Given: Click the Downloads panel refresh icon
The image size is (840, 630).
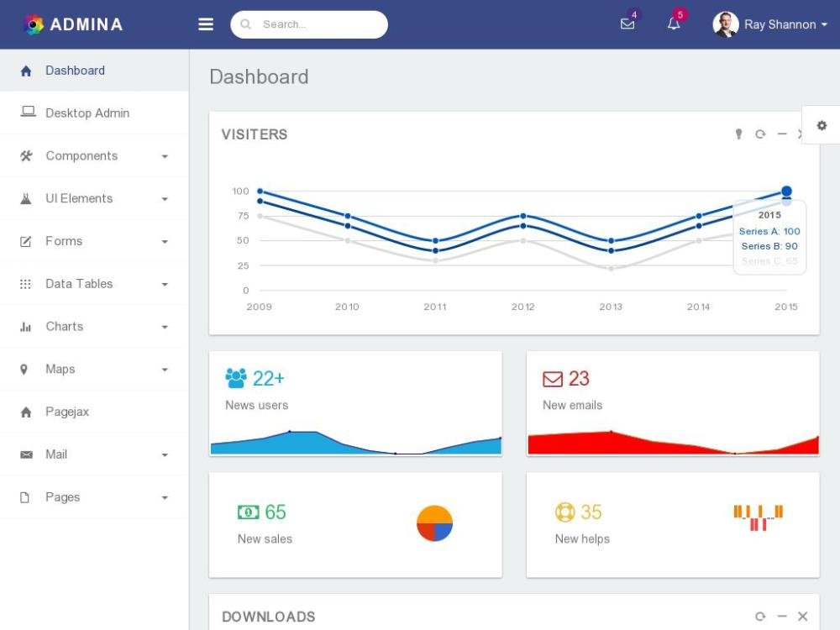Looking at the screenshot, I should point(760,617).
